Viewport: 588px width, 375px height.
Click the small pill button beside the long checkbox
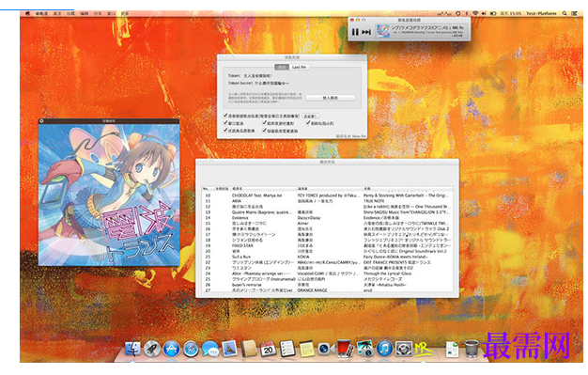[310, 116]
